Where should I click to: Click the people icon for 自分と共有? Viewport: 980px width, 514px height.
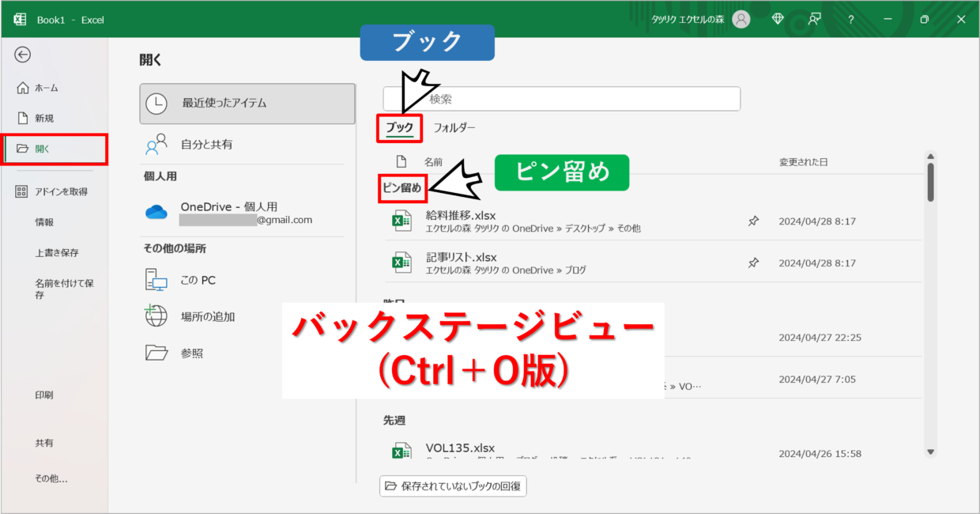coord(156,145)
